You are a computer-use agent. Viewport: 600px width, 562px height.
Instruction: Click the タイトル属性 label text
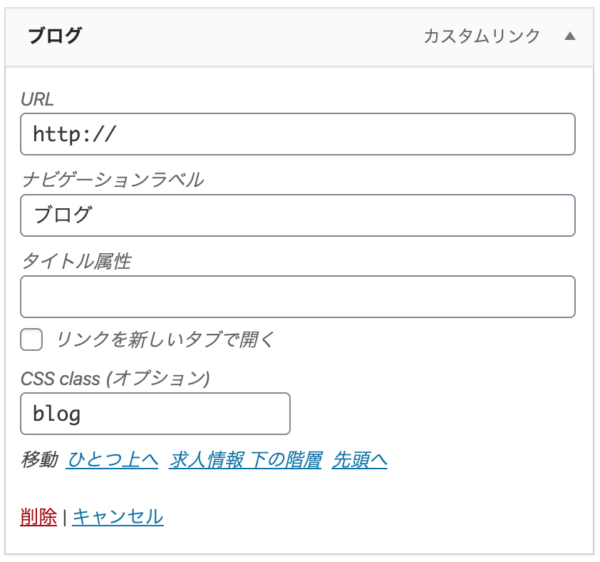pyautogui.click(x=90, y=262)
